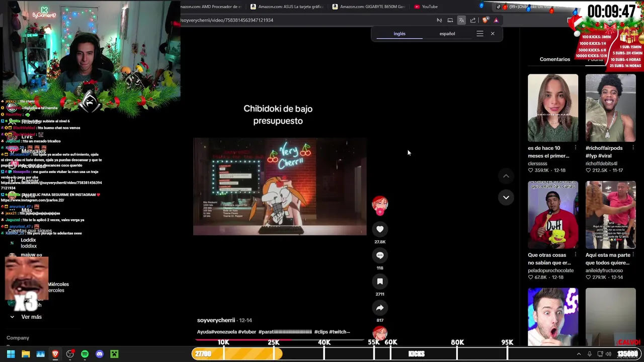This screenshot has height=362, width=644.
Task: Show hidden system tray icons
Action: [579, 354]
